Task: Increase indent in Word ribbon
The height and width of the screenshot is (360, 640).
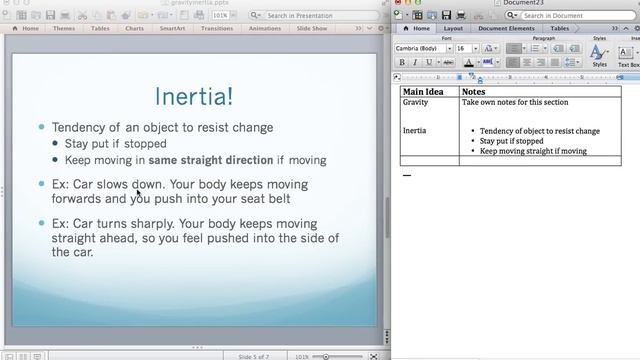Action: (x=574, y=49)
